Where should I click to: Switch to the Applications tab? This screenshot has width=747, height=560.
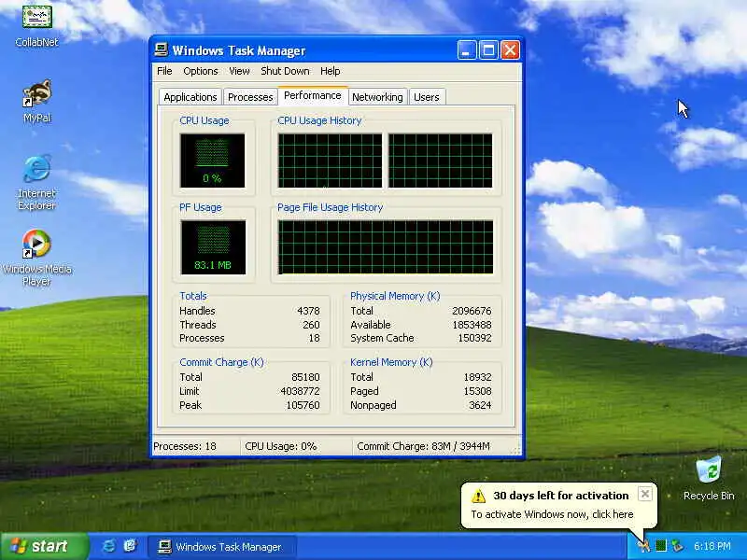(190, 97)
